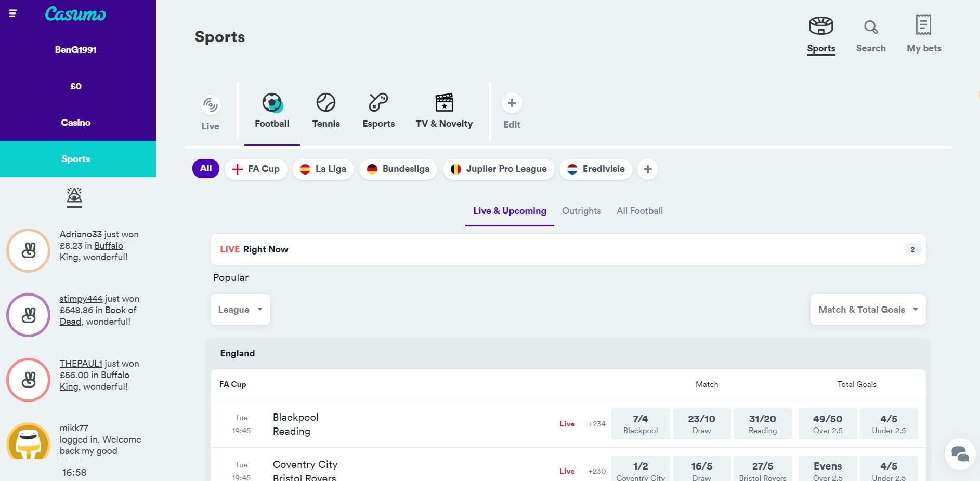This screenshot has width=980, height=481.
Task: Select the TV & Novelty clapperboard icon
Action: [444, 102]
